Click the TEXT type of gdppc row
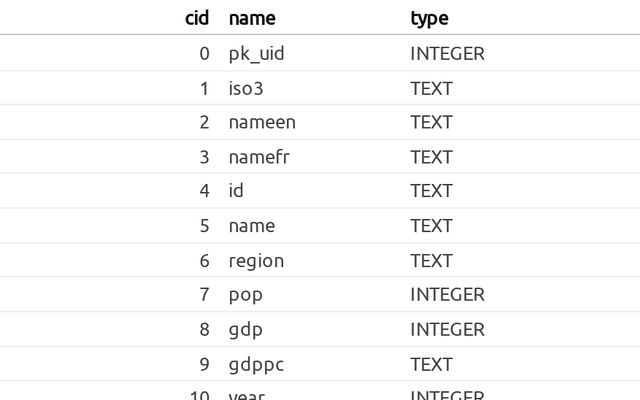 [x=431, y=364]
